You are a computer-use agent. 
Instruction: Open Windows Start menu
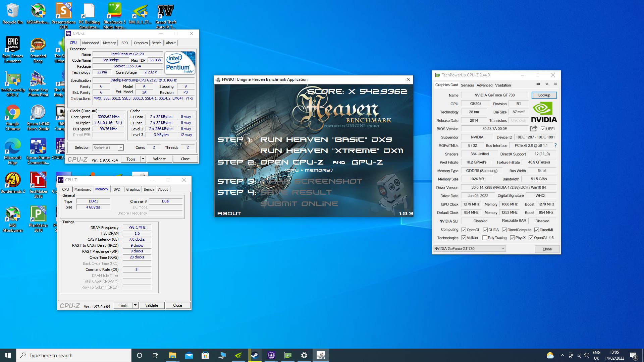[8, 355]
